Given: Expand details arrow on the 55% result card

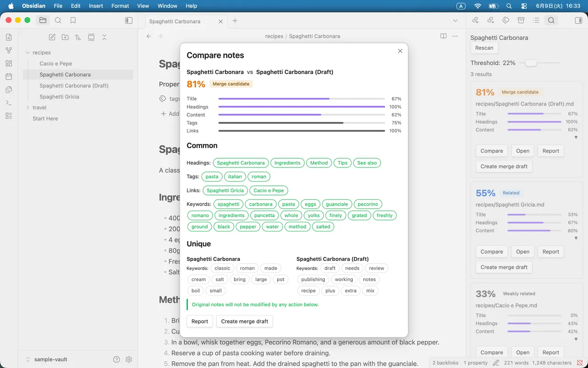Looking at the screenshot, I should click(576, 238).
